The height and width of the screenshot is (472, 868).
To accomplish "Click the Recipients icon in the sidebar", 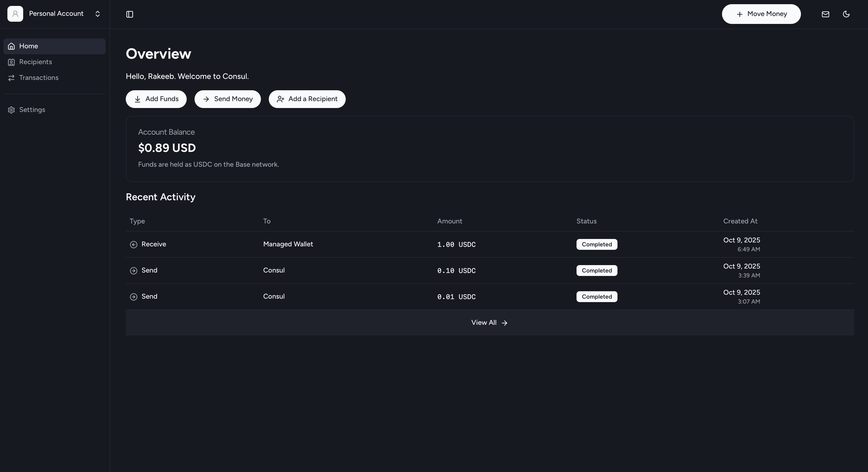I will tap(11, 62).
